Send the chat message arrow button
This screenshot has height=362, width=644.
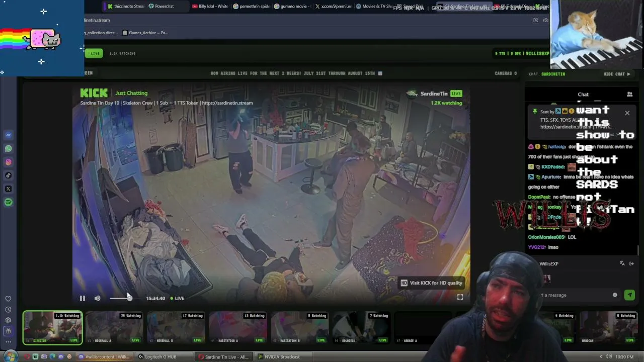pyautogui.click(x=629, y=295)
